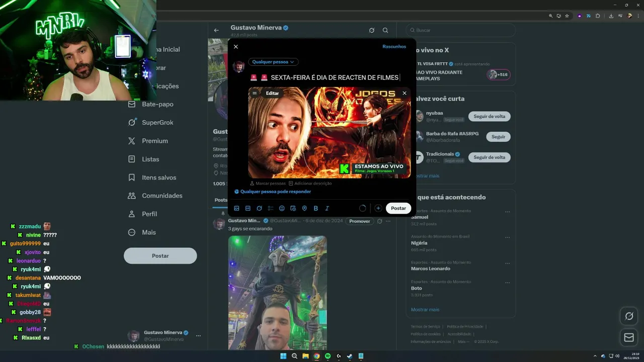Open Listas in the sidebar

tap(144, 159)
